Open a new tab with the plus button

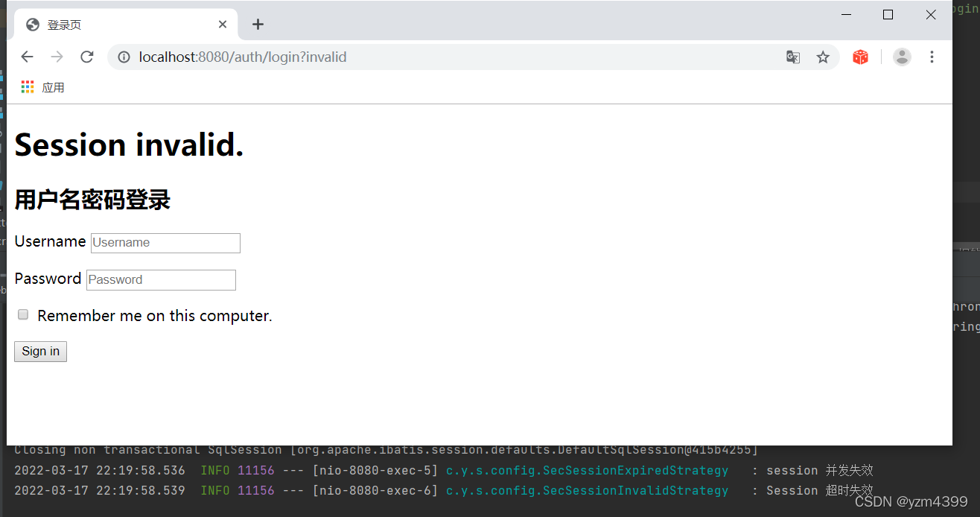[258, 25]
